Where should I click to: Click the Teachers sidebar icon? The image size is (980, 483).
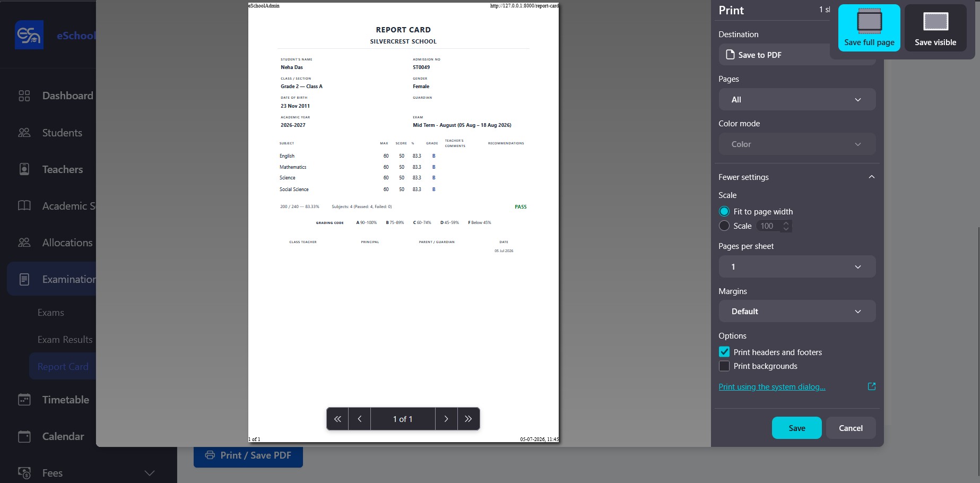pos(24,169)
